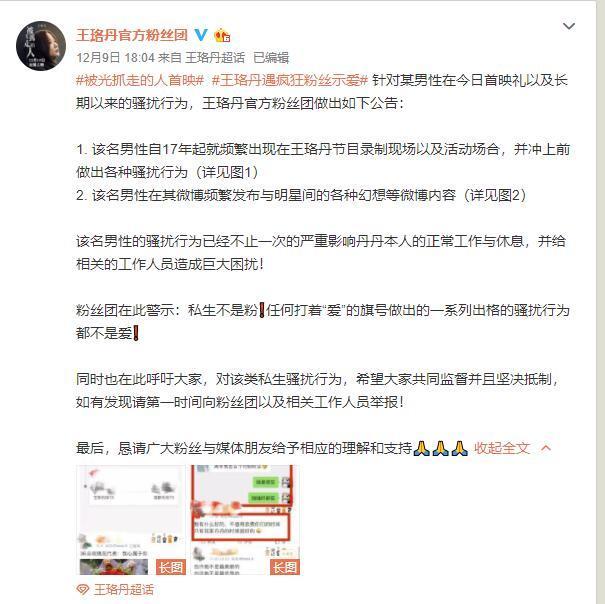Open the first attached long image thumbnail
The image size is (605, 604).
pos(131,520)
